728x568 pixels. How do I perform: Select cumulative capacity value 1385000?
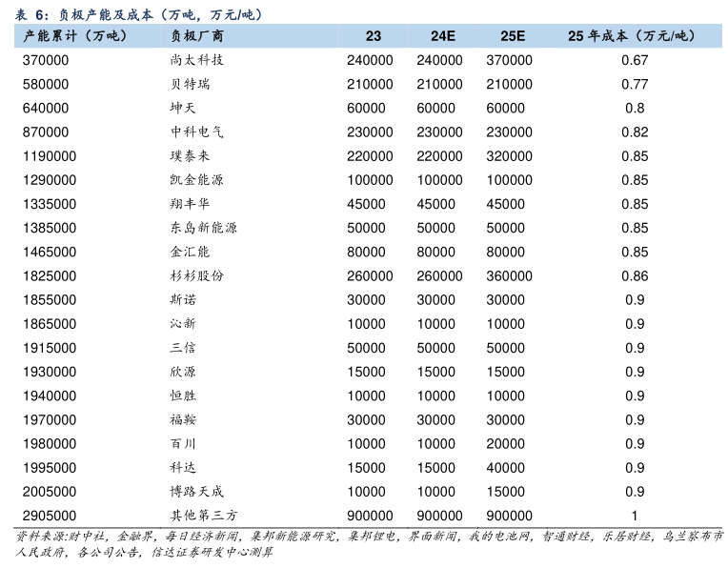(50, 228)
